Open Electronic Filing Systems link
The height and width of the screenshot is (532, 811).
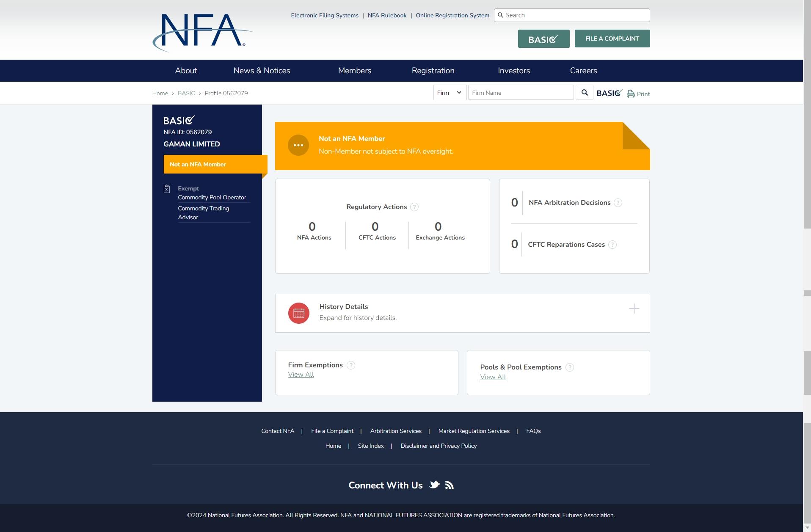pyautogui.click(x=325, y=16)
